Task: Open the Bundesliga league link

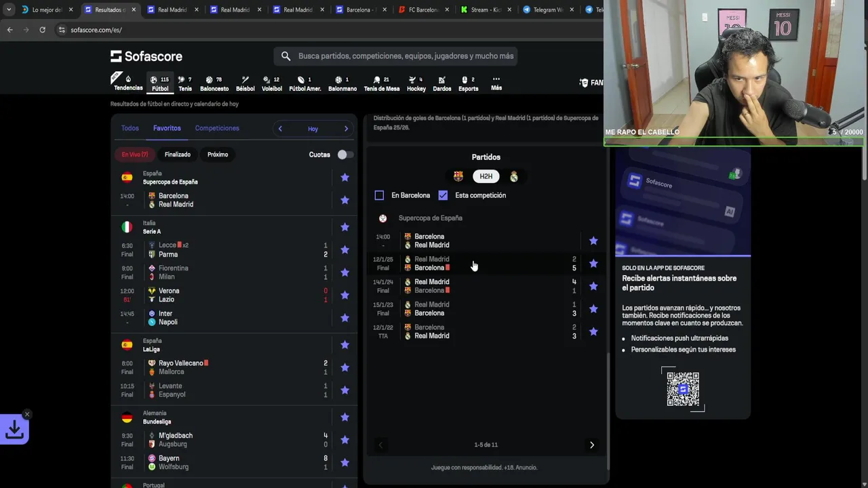Action: 157,422
